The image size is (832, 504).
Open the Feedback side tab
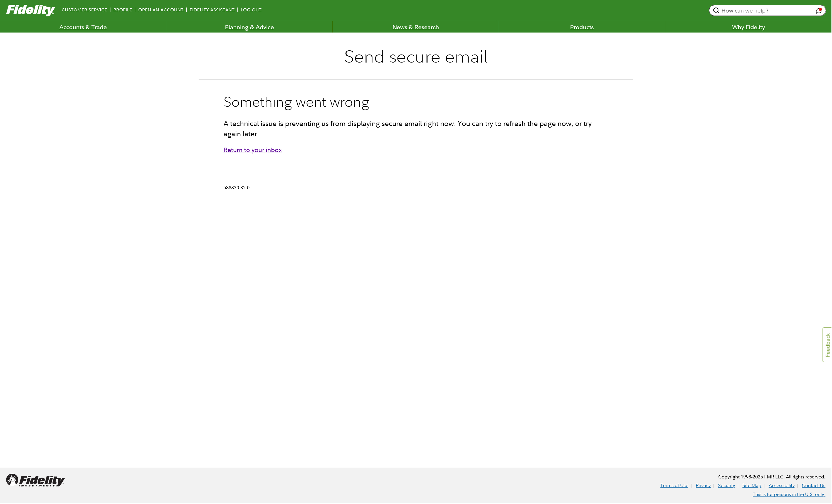[x=827, y=345]
